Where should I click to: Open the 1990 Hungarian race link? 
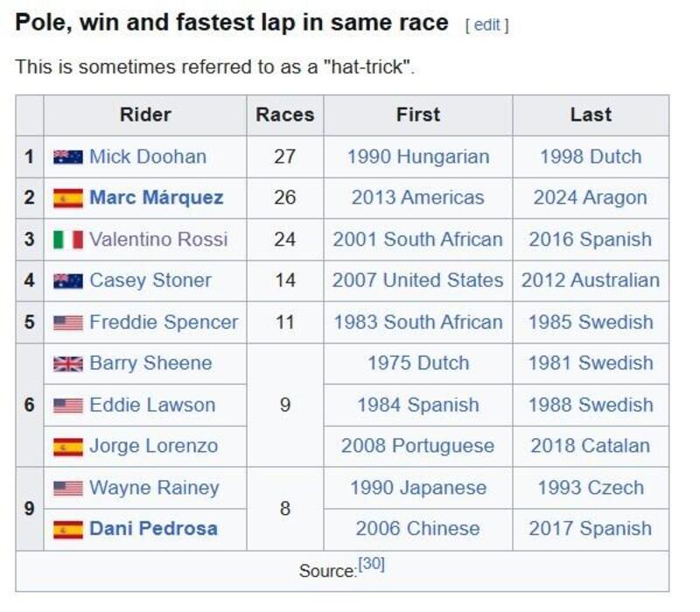pyautogui.click(x=417, y=157)
